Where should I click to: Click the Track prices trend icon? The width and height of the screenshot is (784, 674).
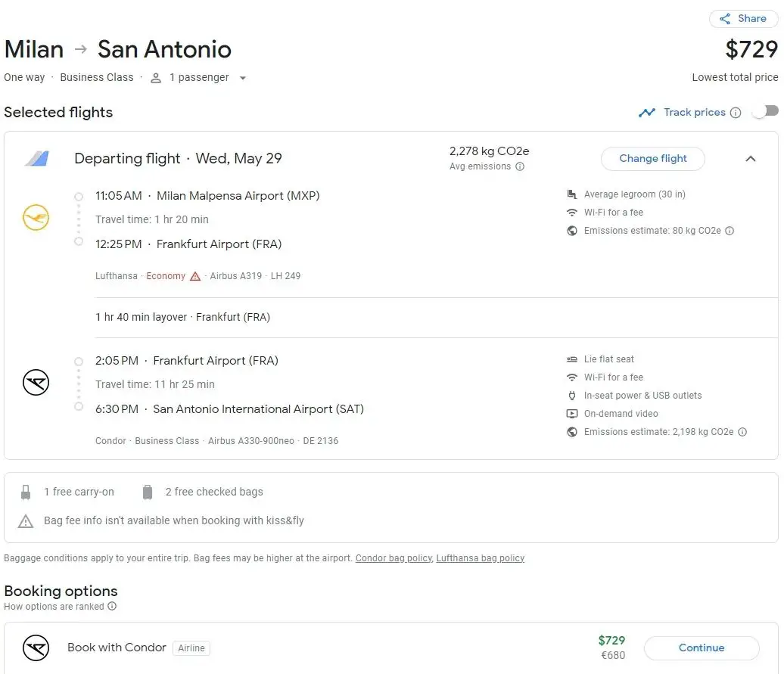[x=646, y=113]
